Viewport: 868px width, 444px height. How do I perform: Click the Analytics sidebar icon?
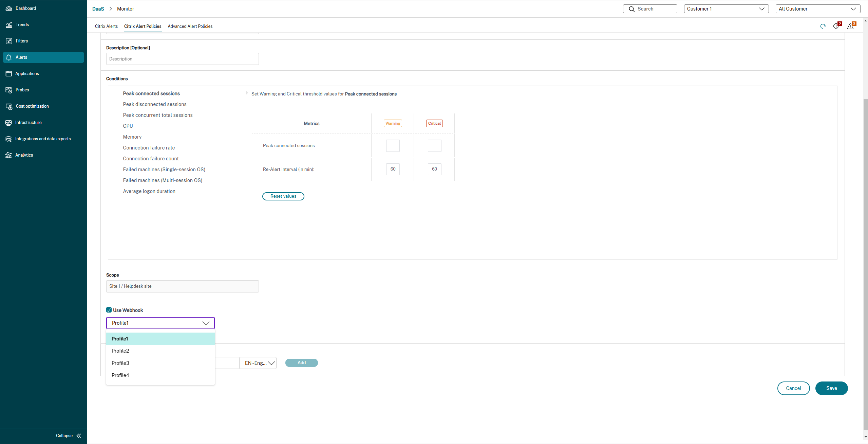pos(9,155)
